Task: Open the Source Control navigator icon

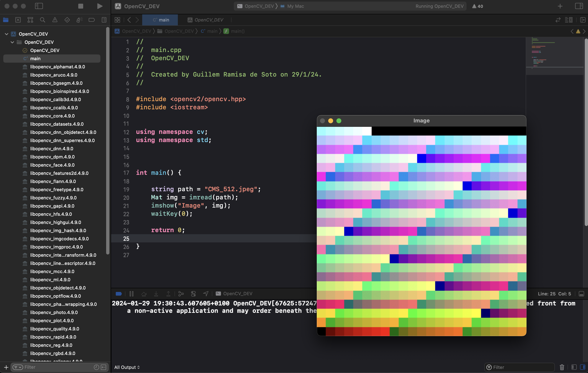Action: pyautogui.click(x=18, y=20)
